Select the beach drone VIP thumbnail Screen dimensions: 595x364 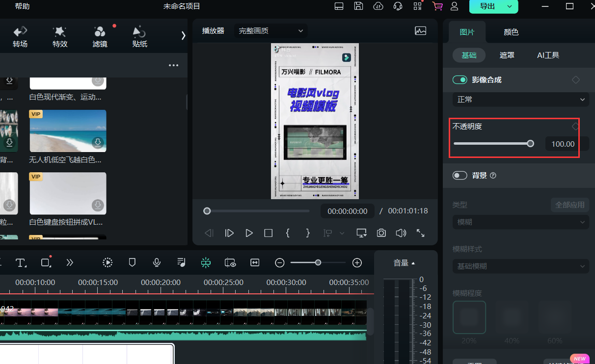[x=68, y=131]
